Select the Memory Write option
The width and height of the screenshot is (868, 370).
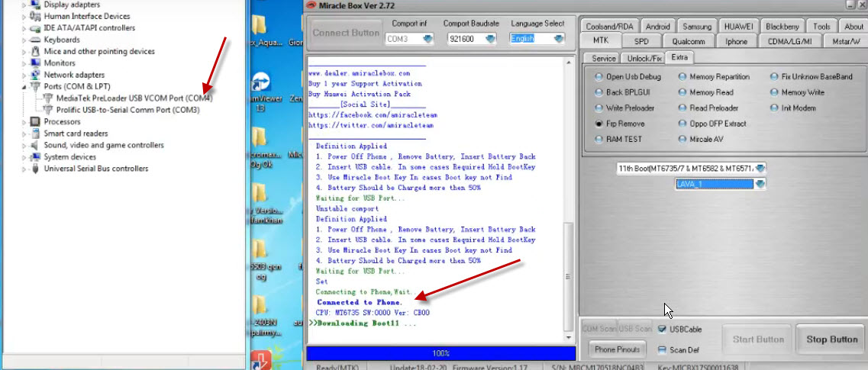tap(774, 92)
